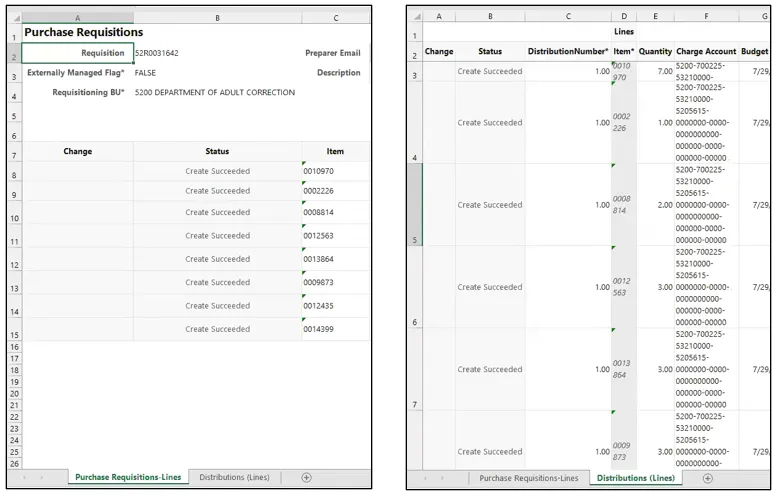Select item 0012435 cell
This screenshot has width=776, height=495.
point(336,306)
